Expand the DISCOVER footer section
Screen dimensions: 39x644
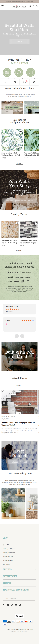click(x=19, y=569)
